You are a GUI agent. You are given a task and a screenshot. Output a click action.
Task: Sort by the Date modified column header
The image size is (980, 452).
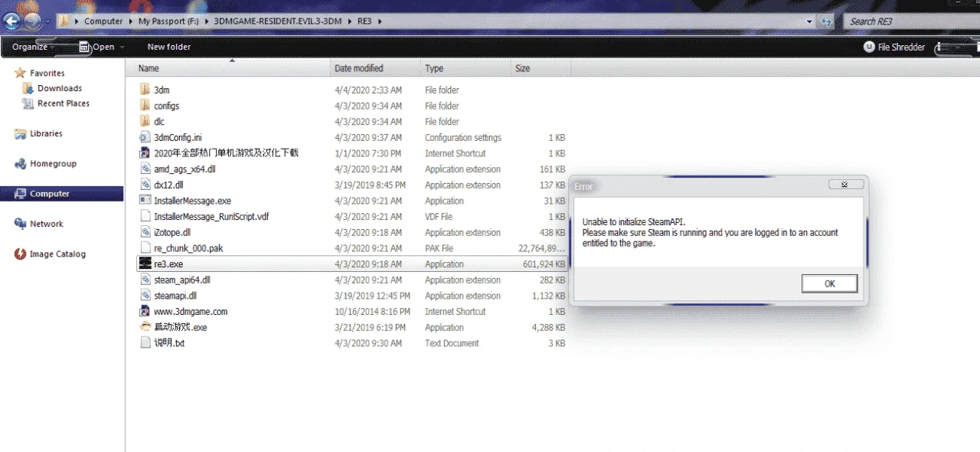pyautogui.click(x=375, y=68)
